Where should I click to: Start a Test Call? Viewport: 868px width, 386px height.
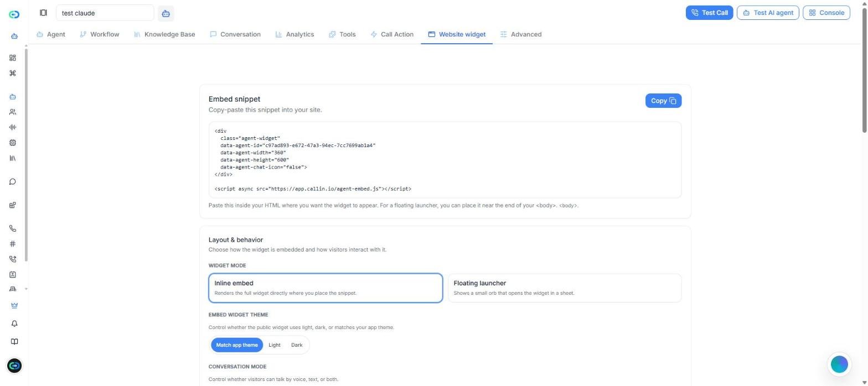point(709,13)
